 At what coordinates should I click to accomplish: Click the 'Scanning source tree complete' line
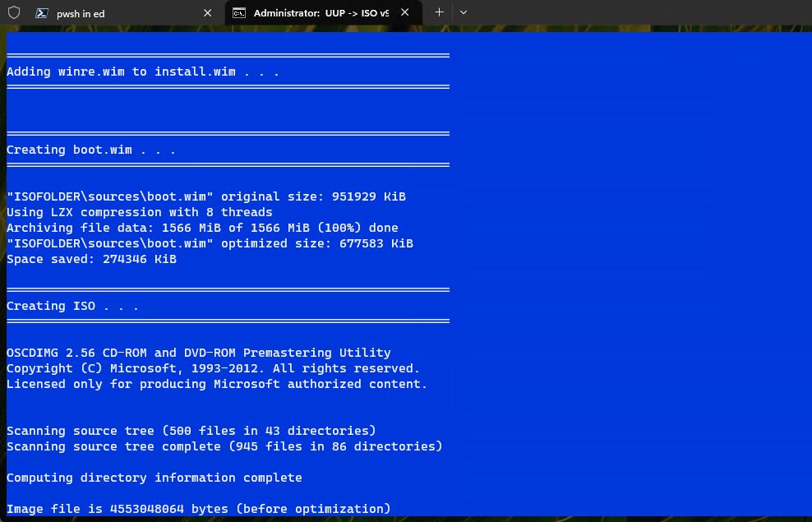point(224,446)
